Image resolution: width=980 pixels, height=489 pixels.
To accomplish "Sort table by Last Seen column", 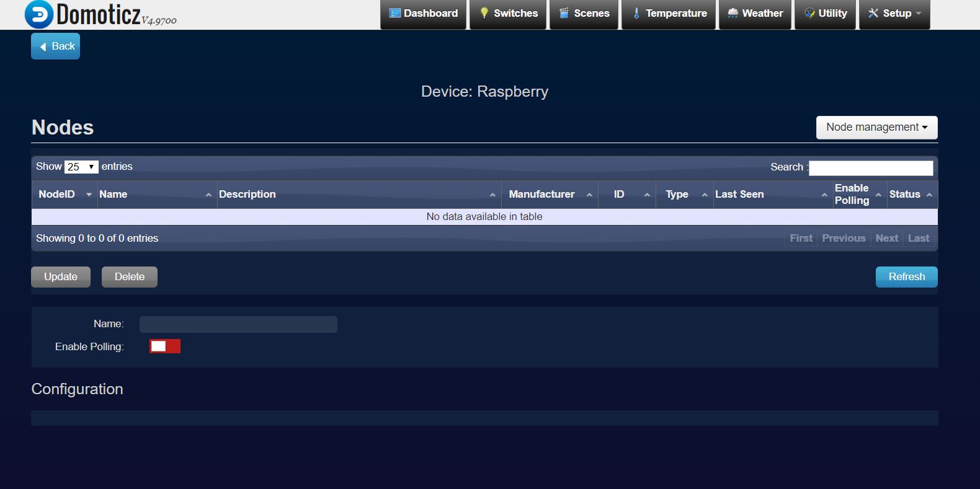I will (x=773, y=195).
